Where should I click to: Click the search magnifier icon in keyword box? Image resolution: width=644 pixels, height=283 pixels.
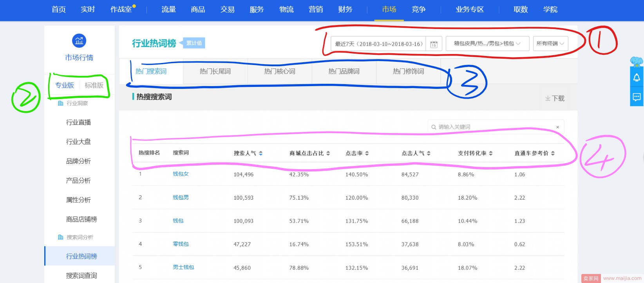click(x=434, y=127)
